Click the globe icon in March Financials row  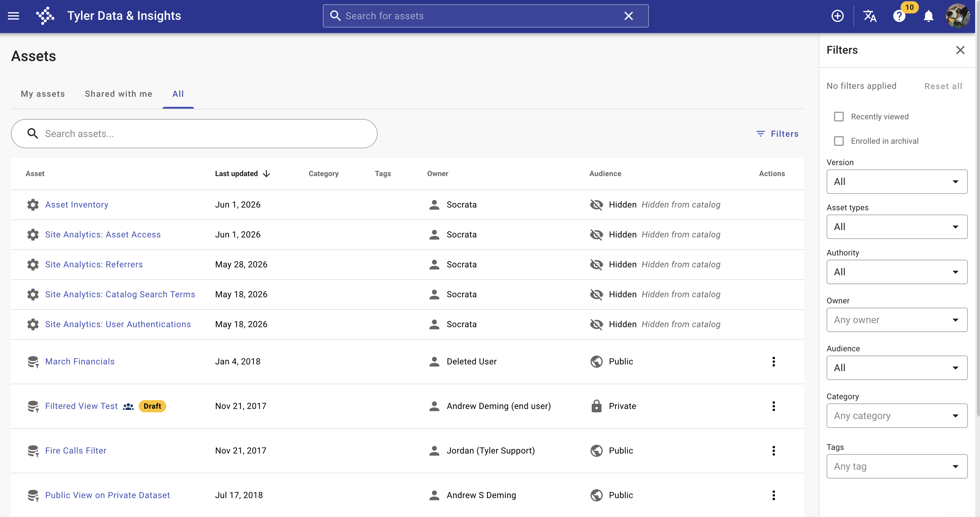tap(596, 362)
